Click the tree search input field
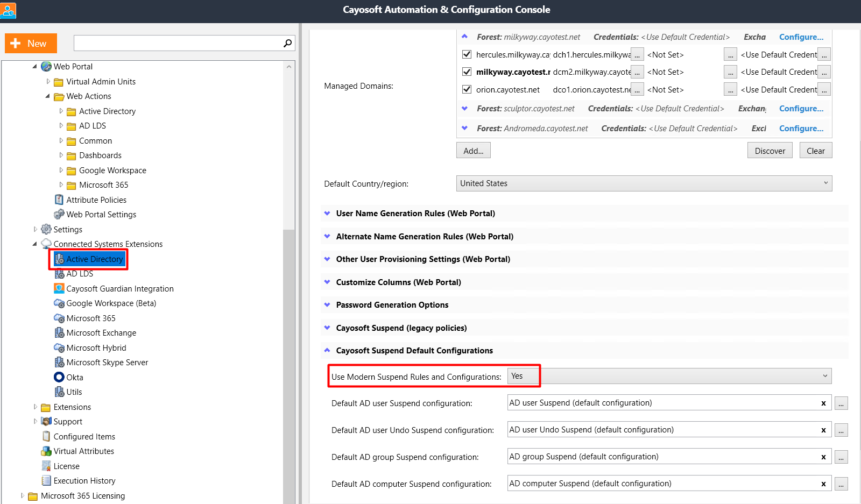 click(179, 43)
